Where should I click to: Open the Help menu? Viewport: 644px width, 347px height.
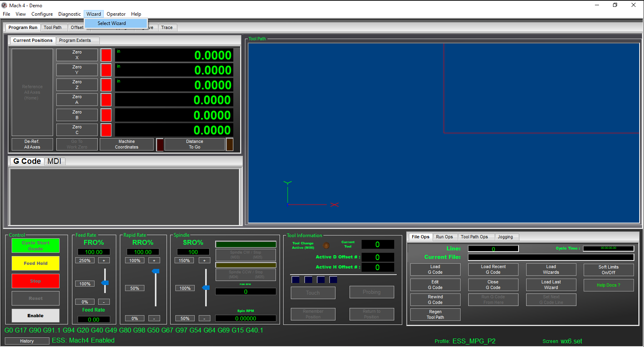[x=136, y=14]
